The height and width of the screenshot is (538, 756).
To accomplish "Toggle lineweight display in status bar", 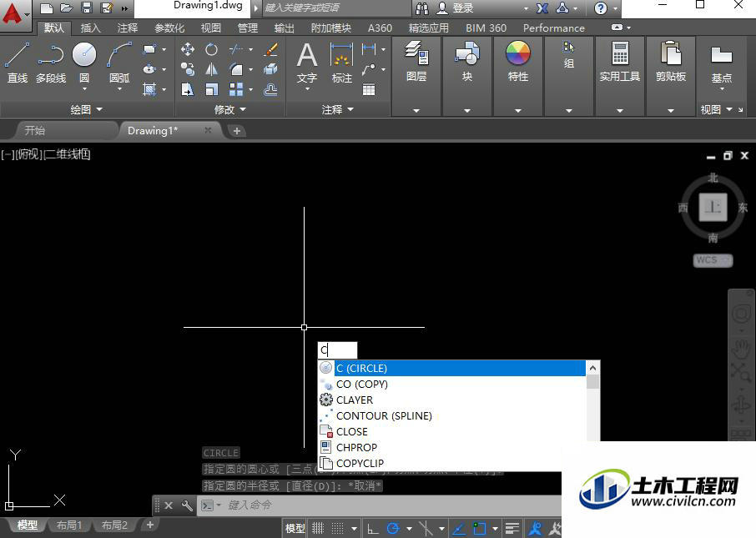I will pos(512,528).
